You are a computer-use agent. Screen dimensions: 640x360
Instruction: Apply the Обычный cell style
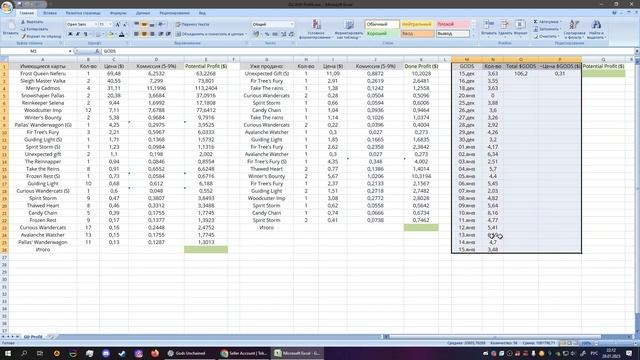pyautogui.click(x=382, y=24)
